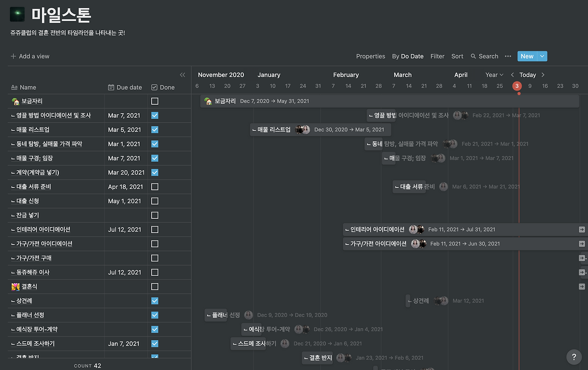Open the Year timeline zoom dropdown
Viewport: 588px width, 370px height.
493,74
